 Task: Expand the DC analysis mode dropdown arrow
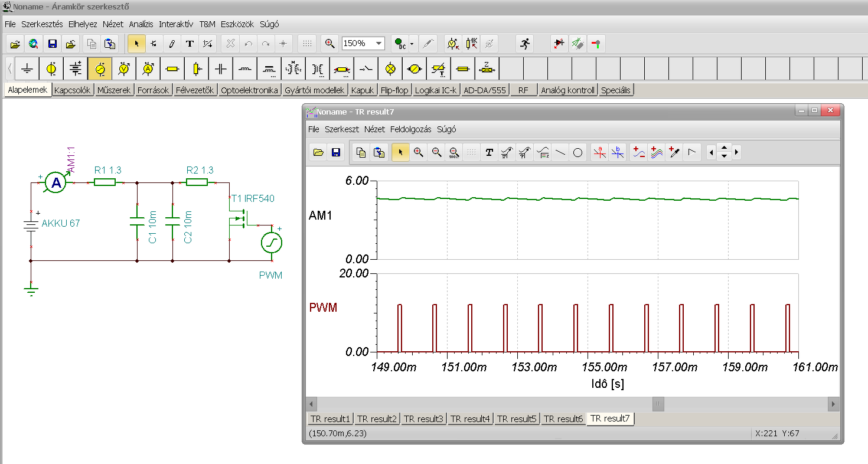pyautogui.click(x=412, y=43)
